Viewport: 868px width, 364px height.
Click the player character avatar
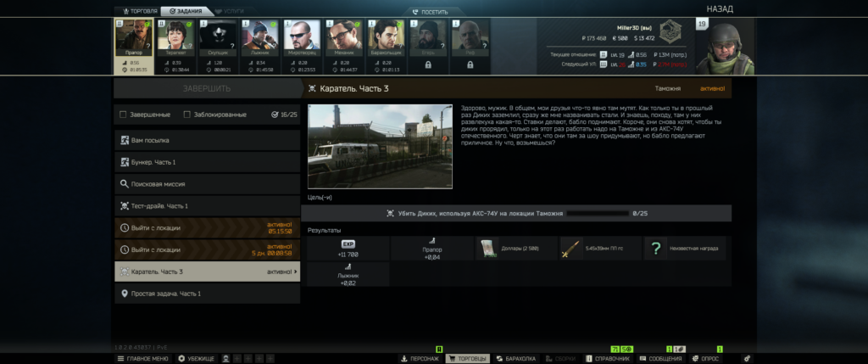(x=730, y=47)
